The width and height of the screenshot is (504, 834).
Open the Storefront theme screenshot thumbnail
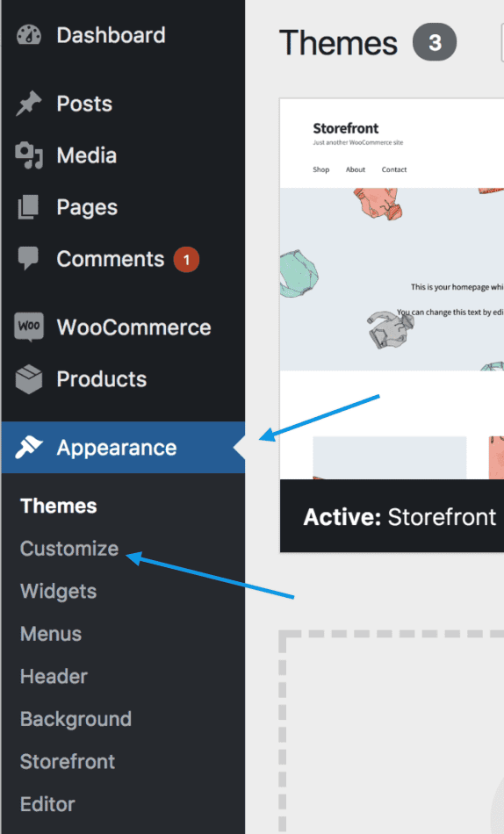(392, 289)
